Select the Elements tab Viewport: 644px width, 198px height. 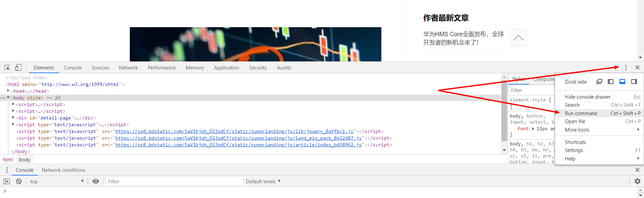[44, 68]
